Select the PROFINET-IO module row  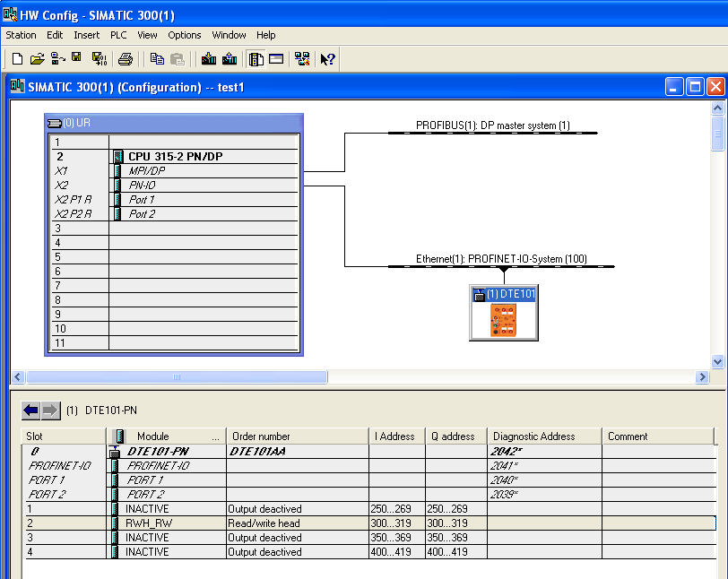[369, 466]
